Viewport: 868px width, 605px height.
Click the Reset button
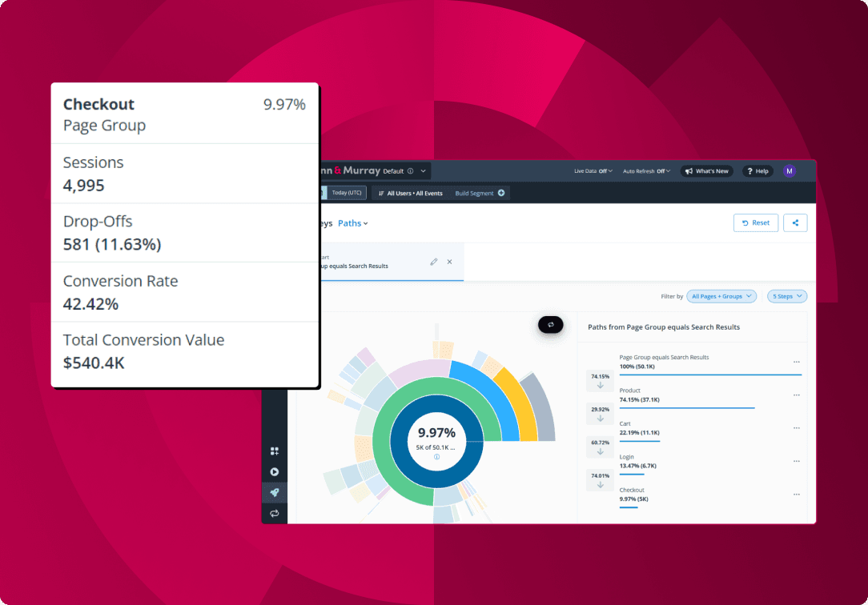(755, 223)
